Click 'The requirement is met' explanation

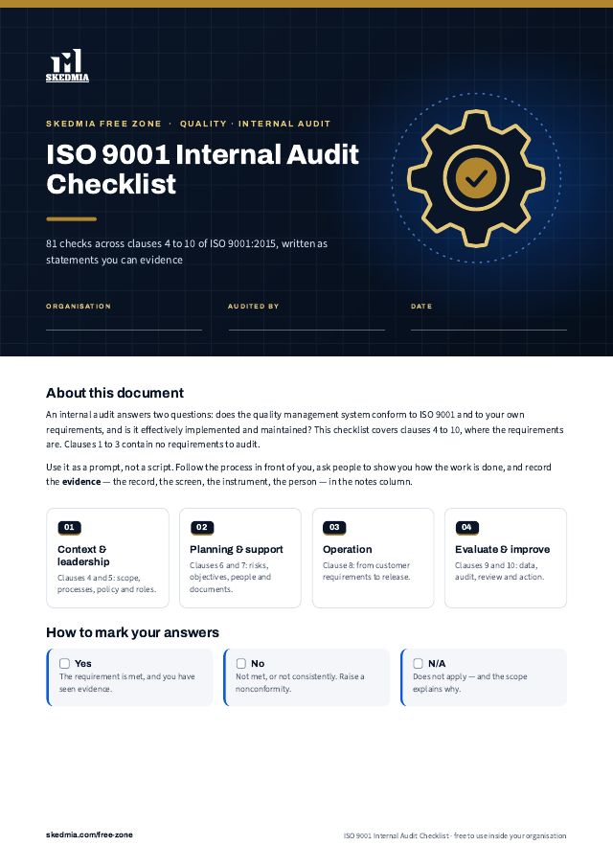[127, 682]
